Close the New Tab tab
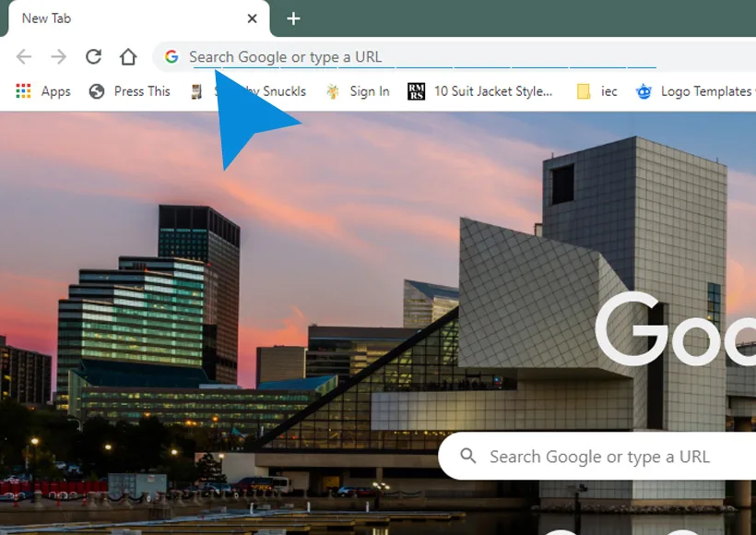Viewport: 756px width, 535px height. click(253, 18)
